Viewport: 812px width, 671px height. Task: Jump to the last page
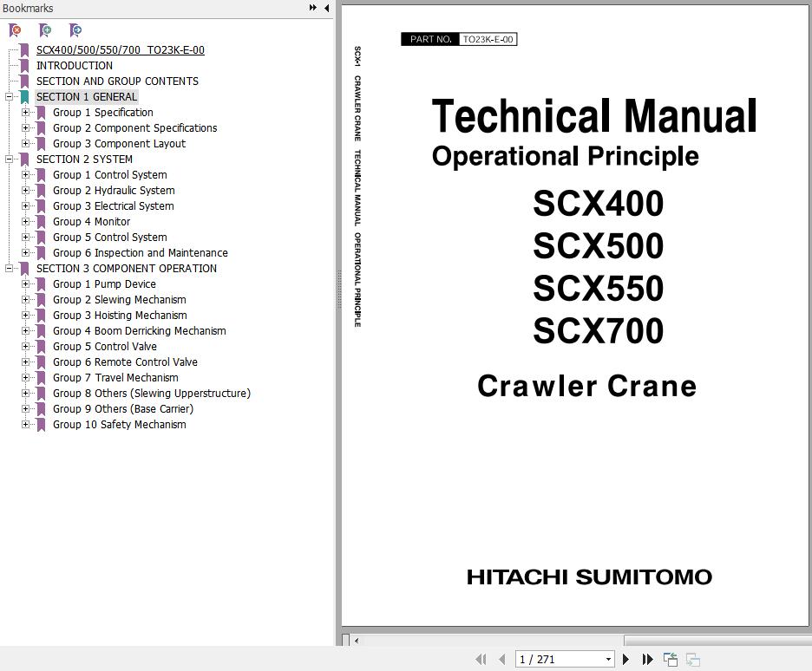point(647,660)
